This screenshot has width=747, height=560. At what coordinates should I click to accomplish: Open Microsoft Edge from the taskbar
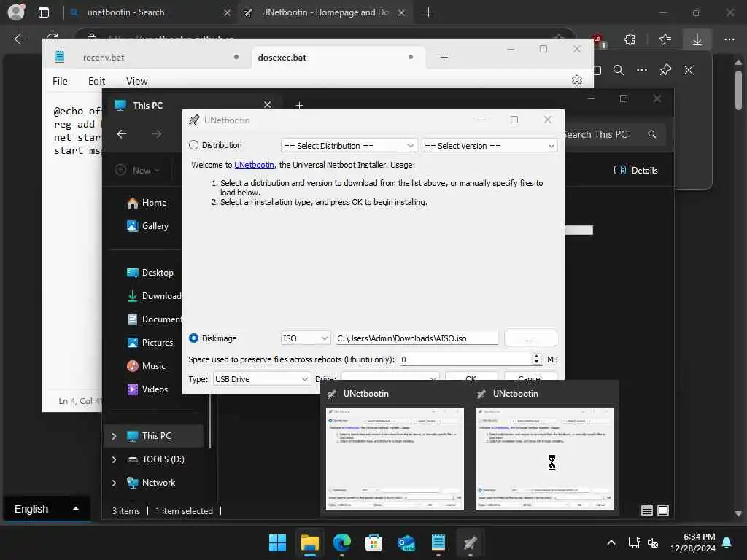(x=341, y=542)
